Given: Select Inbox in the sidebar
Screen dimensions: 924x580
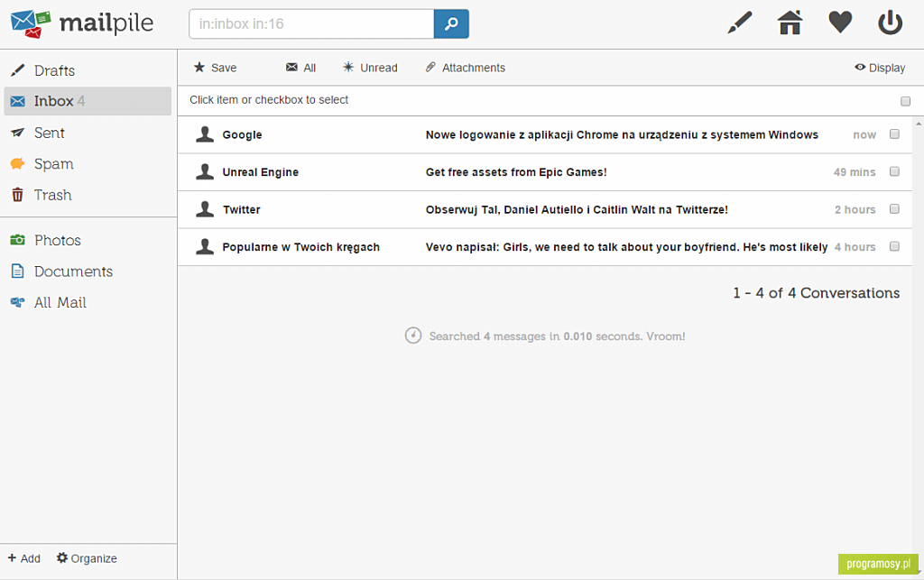Looking at the screenshot, I should [88, 101].
